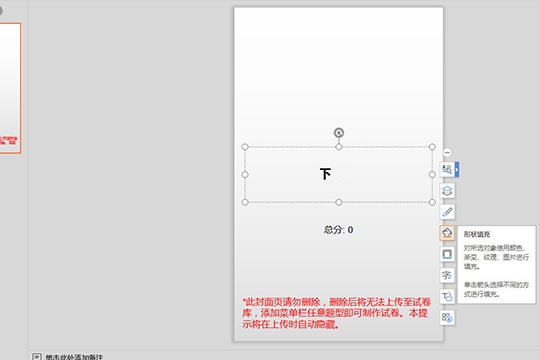This screenshot has height=360, width=540.
Task: Click the highlighted shape fill bucket icon
Action: pos(447,233)
